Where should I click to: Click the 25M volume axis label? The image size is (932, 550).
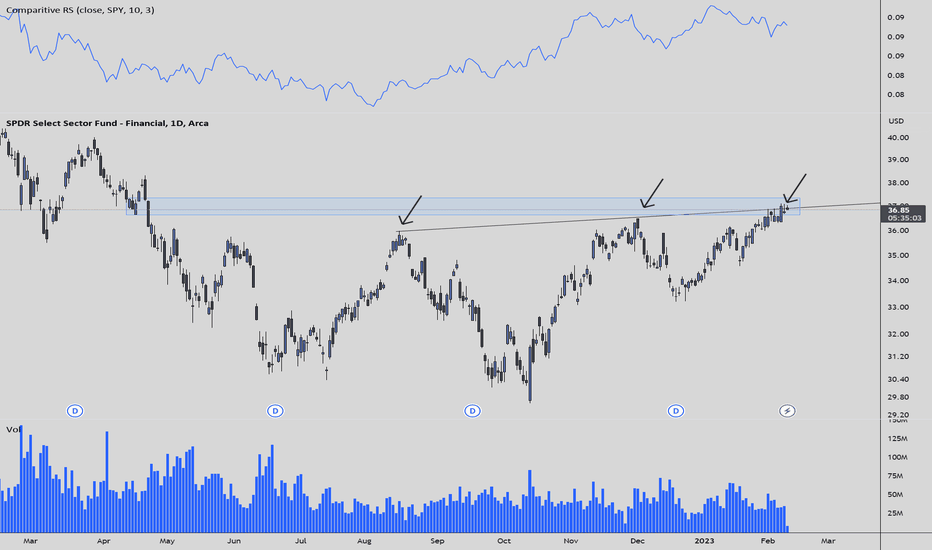point(895,513)
